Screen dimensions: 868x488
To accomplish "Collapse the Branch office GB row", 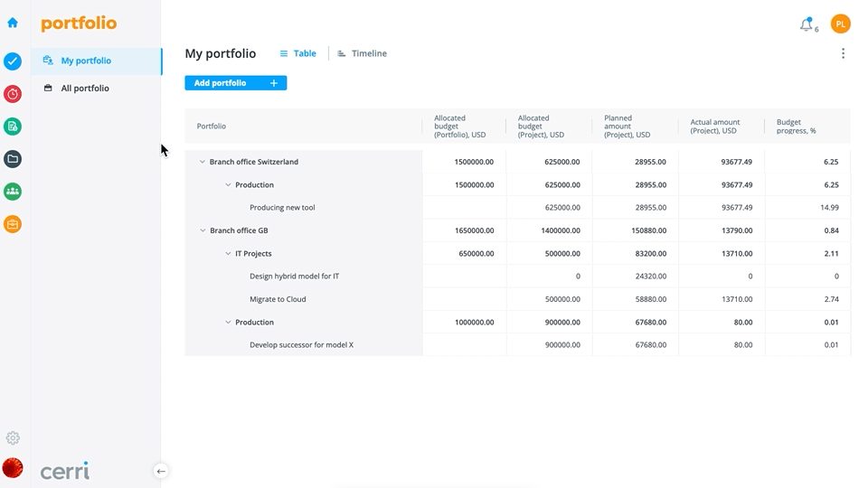I will point(202,230).
